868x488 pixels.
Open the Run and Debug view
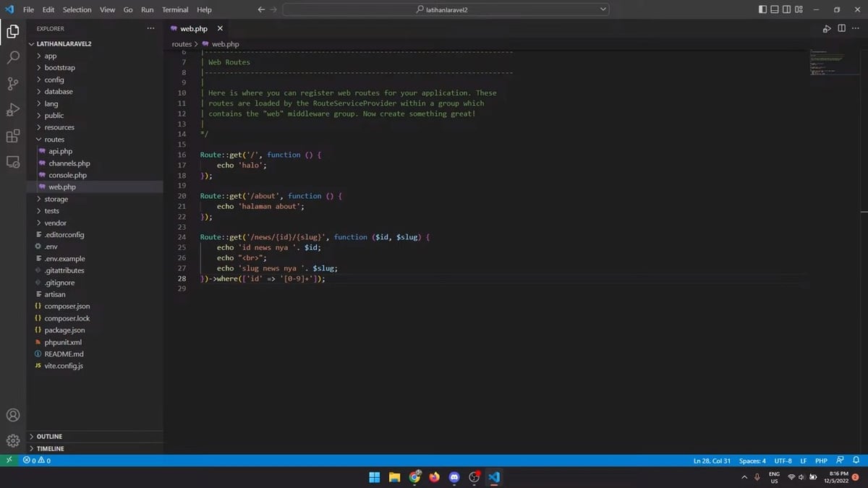[13, 110]
